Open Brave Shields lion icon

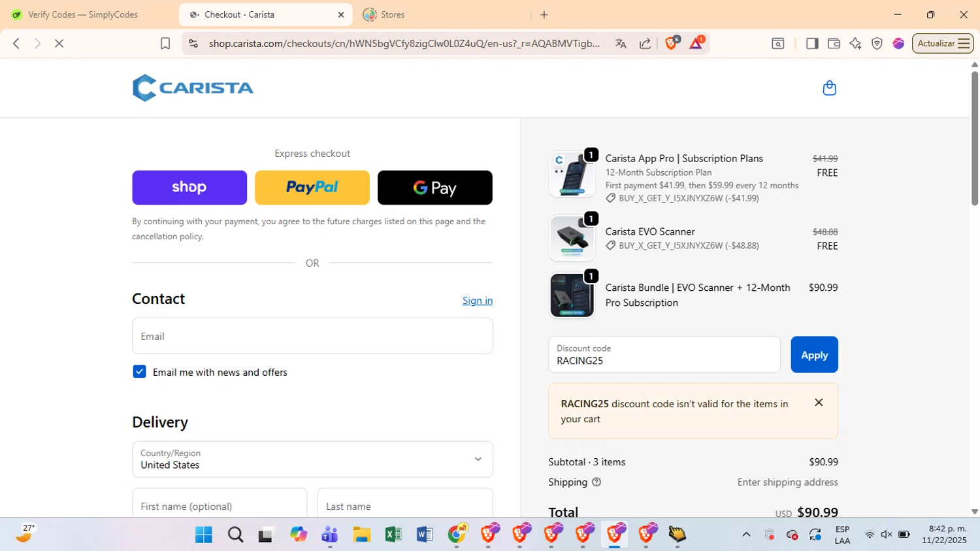coord(671,43)
